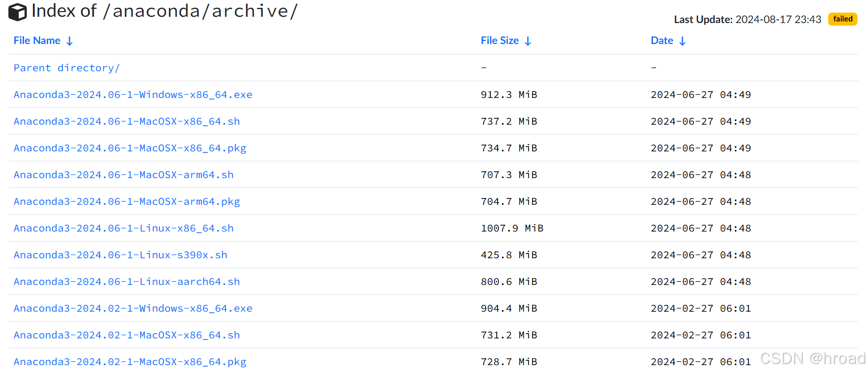Click the 734.7 MiB file size
The height and width of the screenshot is (374, 868).
(x=509, y=148)
